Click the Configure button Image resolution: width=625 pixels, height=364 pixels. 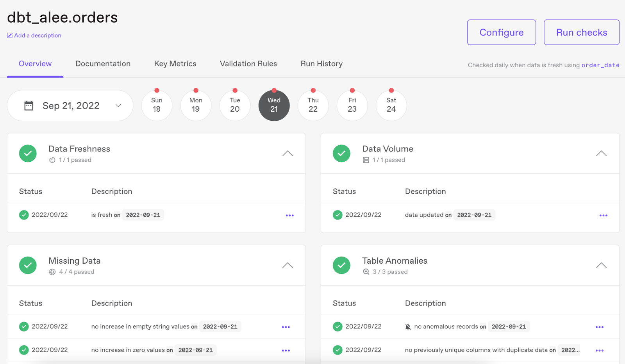502,32
